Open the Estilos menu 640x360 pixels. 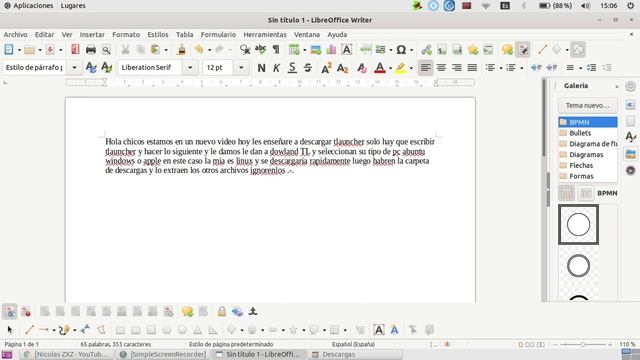tap(158, 35)
